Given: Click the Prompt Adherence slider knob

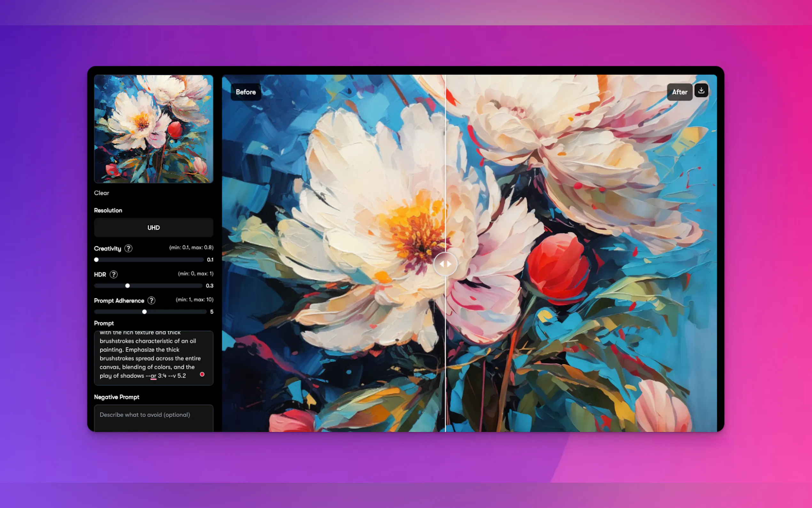Looking at the screenshot, I should tap(144, 312).
